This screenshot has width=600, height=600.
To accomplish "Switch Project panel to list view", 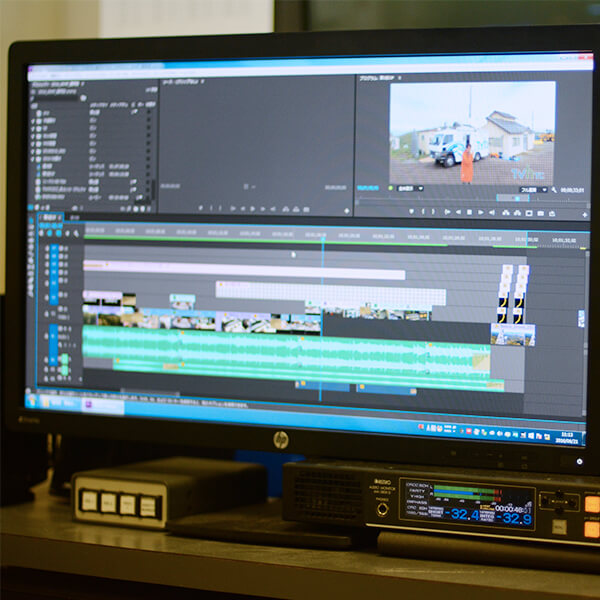I will 31,207.
